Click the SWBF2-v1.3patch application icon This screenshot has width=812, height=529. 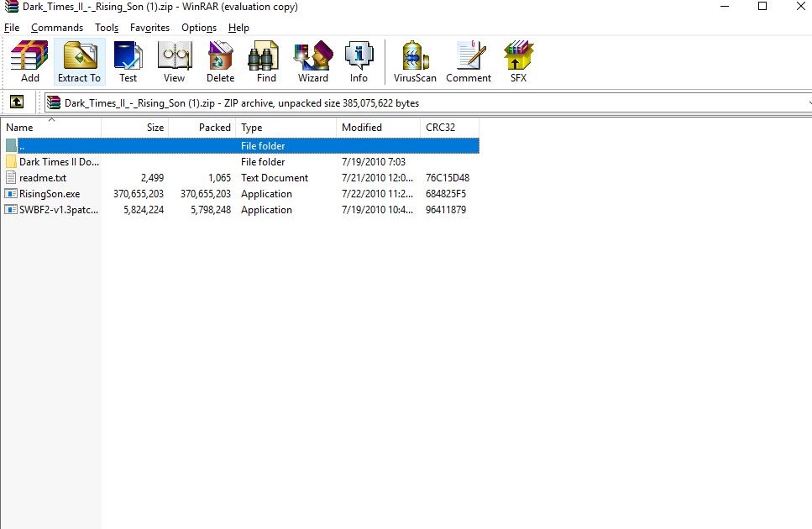click(x=11, y=210)
